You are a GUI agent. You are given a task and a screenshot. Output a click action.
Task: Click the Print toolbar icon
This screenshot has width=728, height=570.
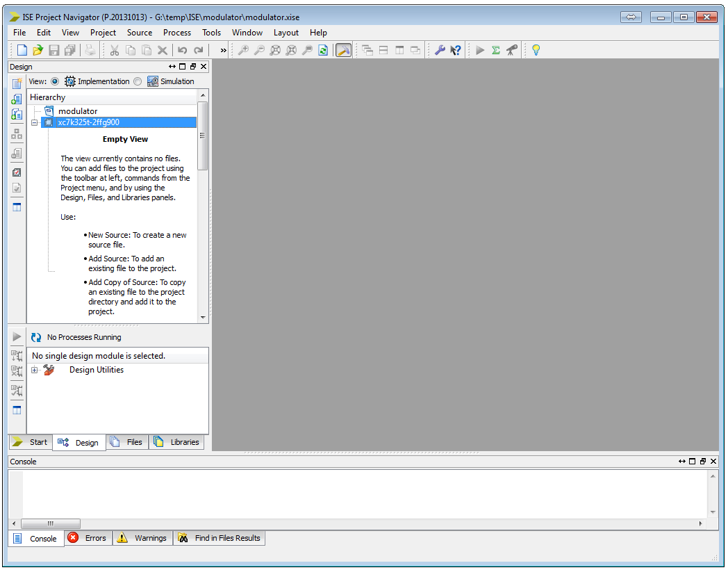point(90,50)
